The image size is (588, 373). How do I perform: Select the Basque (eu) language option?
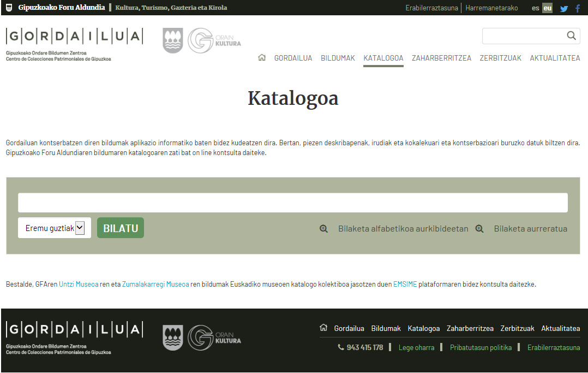547,8
